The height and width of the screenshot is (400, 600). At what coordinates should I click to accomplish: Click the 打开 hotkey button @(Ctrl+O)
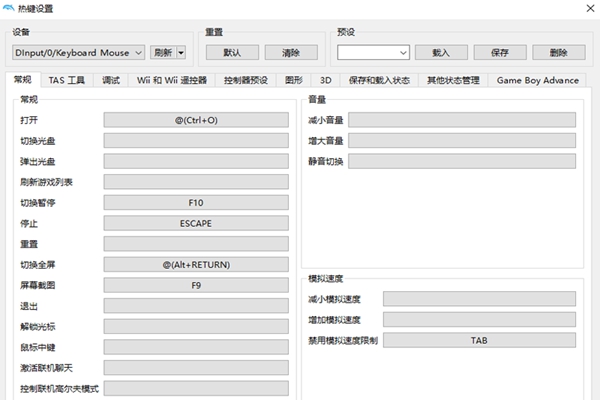click(196, 120)
